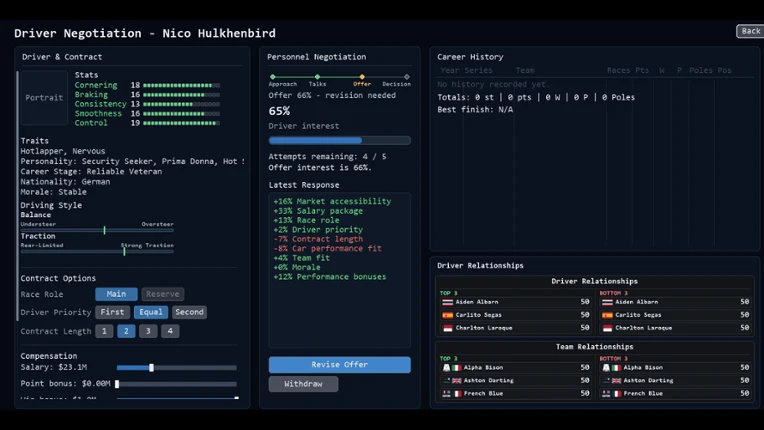Click the Alpha Bison team icon in the Top 3 list
Screen dimensions: 764x430
click(x=446, y=368)
